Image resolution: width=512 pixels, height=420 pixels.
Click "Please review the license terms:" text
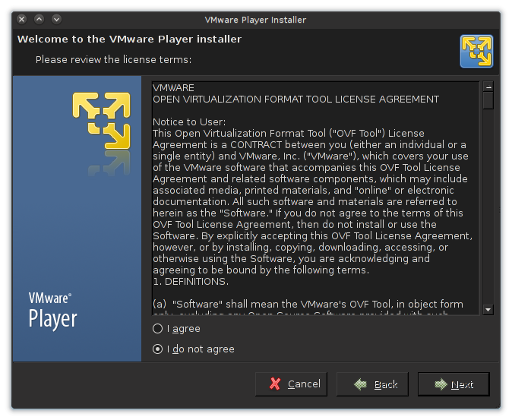coord(113,60)
